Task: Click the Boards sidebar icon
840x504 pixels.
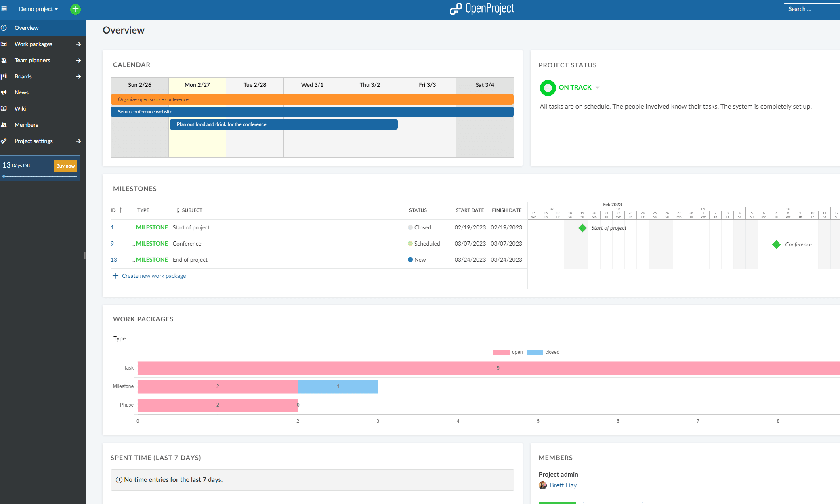Action: click(4, 76)
